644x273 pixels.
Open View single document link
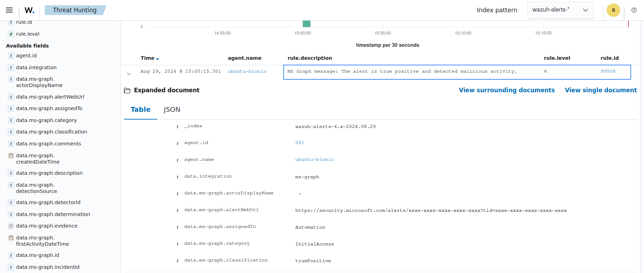[x=601, y=90]
